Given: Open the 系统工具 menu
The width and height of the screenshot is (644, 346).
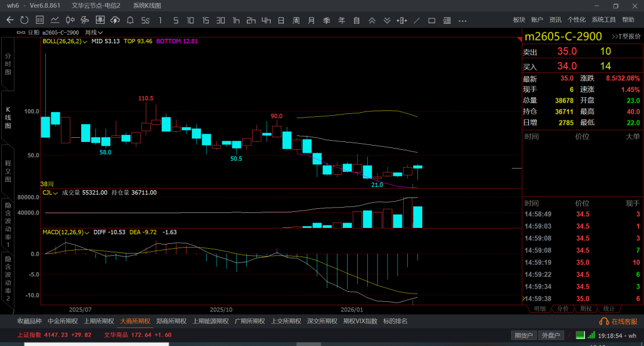Looking at the screenshot, I should tap(603, 20).
